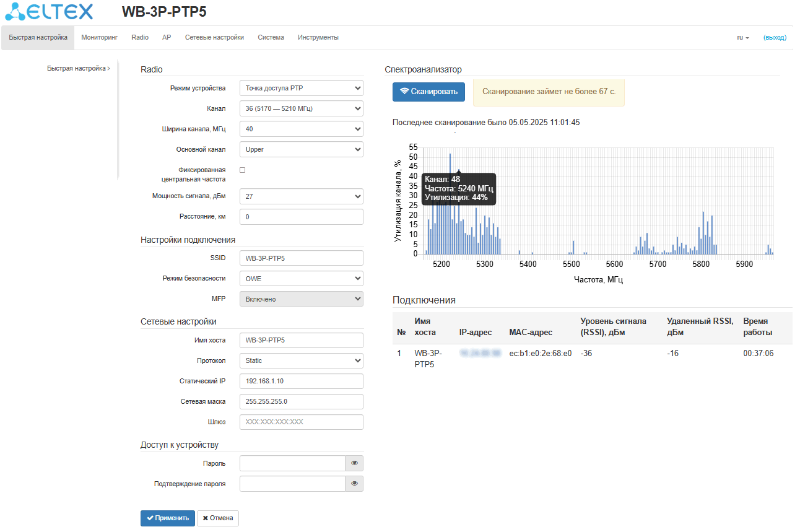The height and width of the screenshot is (532, 800).
Task: Click the SSID input field
Action: pos(301,258)
